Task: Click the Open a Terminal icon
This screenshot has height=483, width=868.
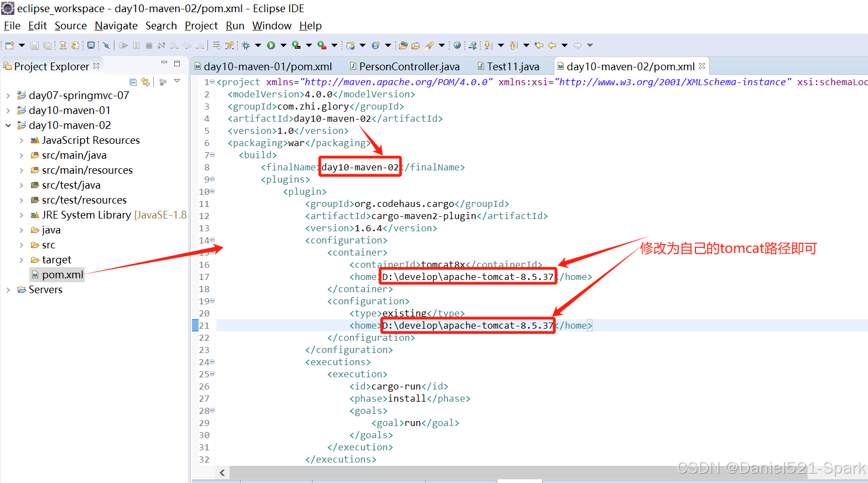Action: [x=91, y=45]
